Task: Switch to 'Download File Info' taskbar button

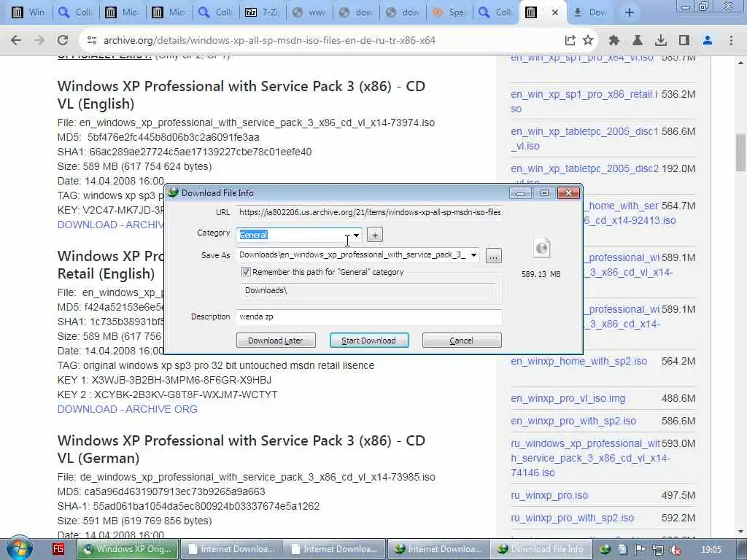Action: click(541, 549)
